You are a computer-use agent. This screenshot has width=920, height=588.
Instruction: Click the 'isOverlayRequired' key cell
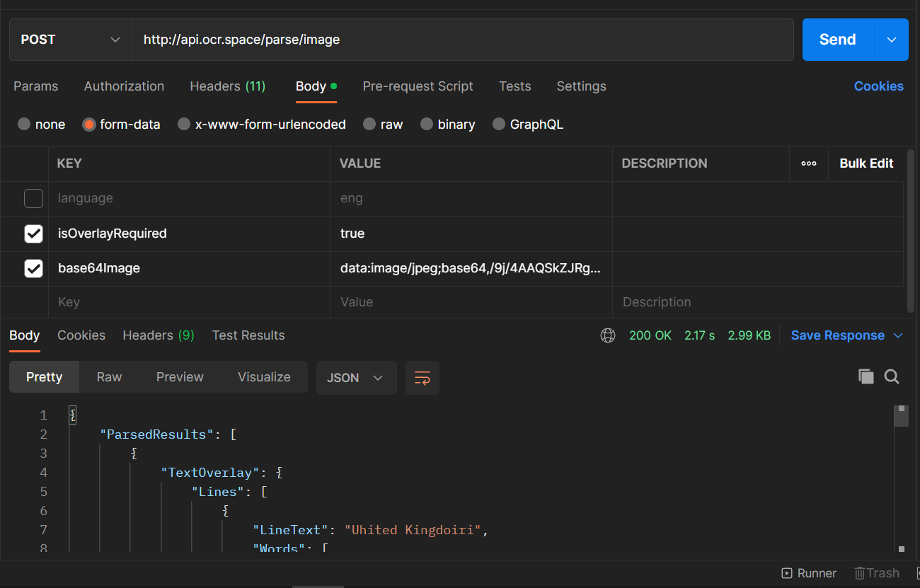tap(189, 234)
